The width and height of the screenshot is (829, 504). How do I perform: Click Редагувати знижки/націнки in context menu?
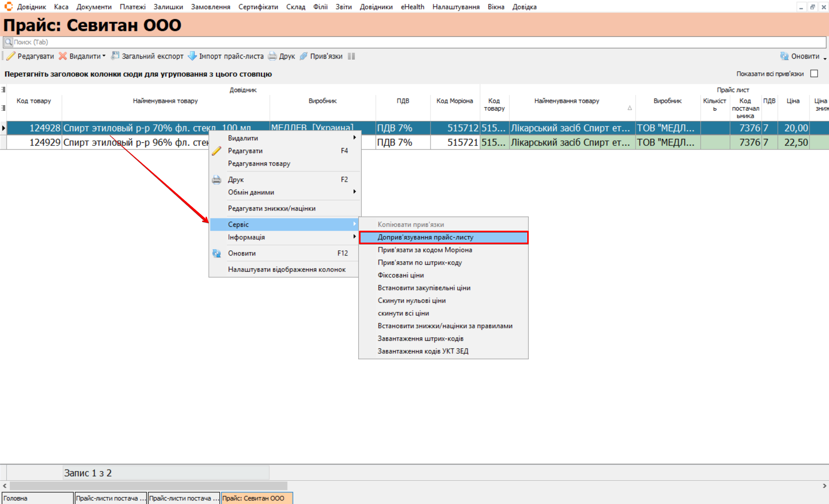pyautogui.click(x=271, y=208)
